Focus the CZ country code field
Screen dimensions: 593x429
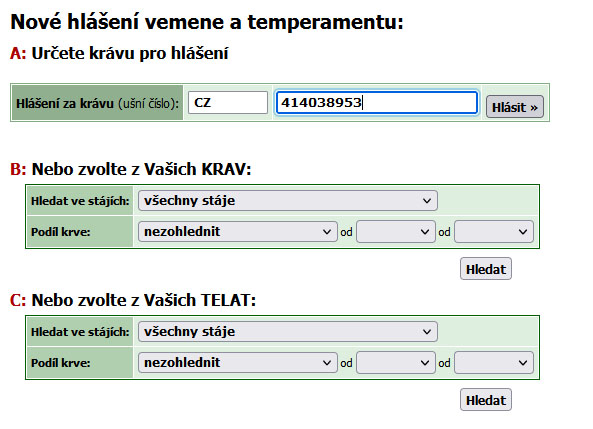(x=228, y=103)
